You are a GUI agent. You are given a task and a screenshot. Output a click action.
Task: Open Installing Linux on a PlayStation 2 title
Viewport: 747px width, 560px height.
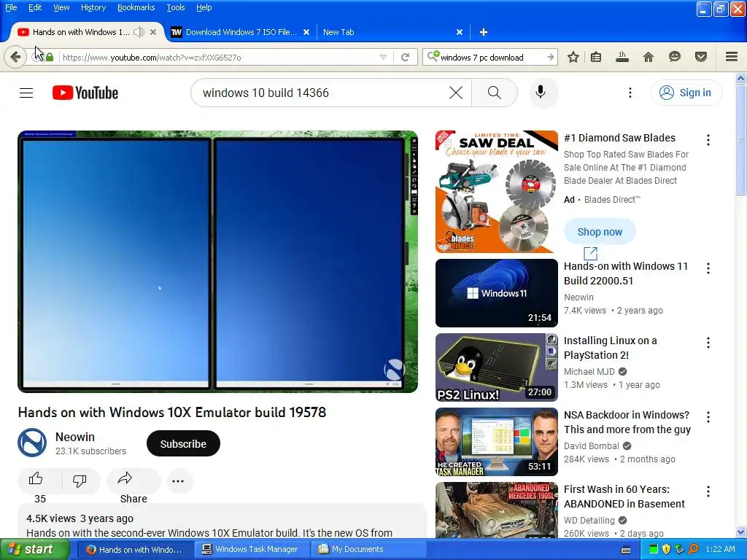pyautogui.click(x=611, y=348)
